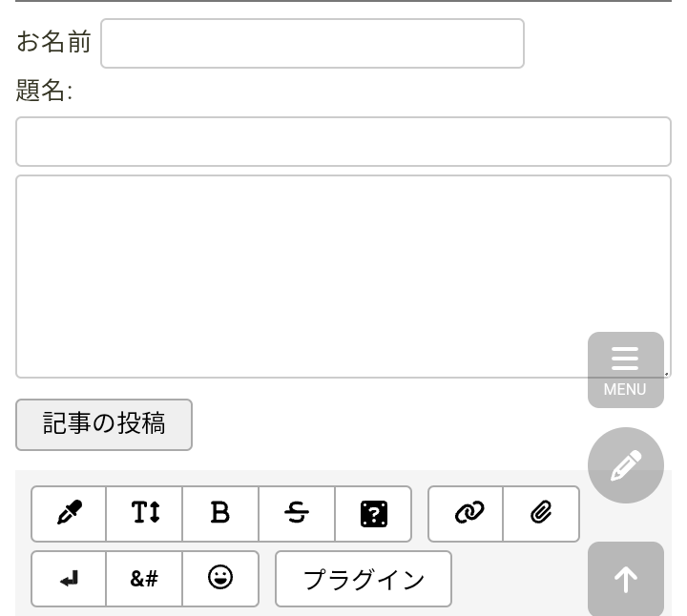
Task: Click the text size icon
Action: point(145,514)
